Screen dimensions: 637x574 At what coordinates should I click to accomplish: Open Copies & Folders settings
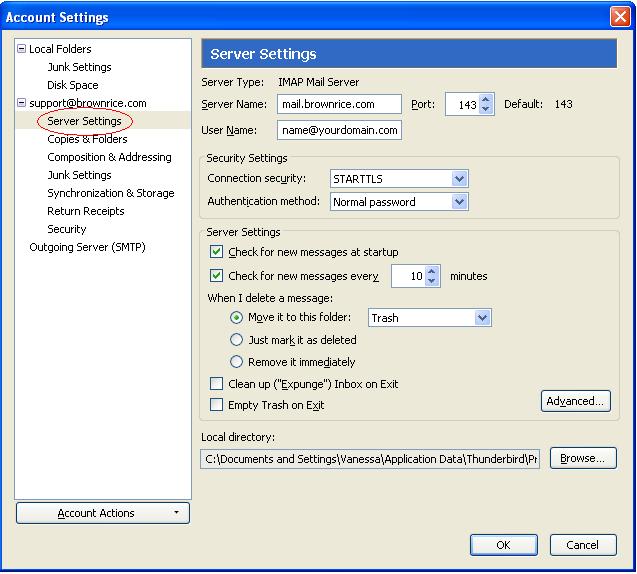point(87,139)
